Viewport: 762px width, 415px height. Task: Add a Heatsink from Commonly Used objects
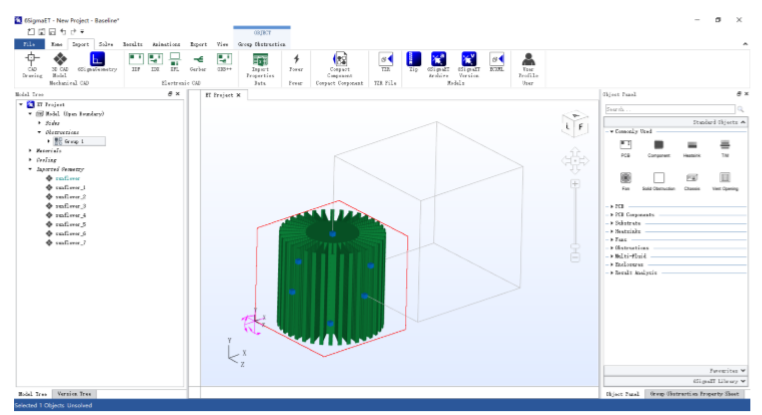coord(691,148)
